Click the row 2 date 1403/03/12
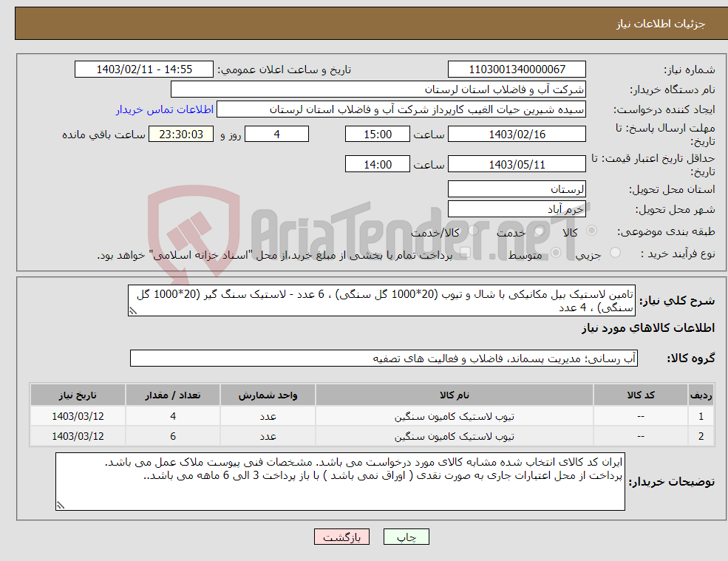 (x=78, y=437)
